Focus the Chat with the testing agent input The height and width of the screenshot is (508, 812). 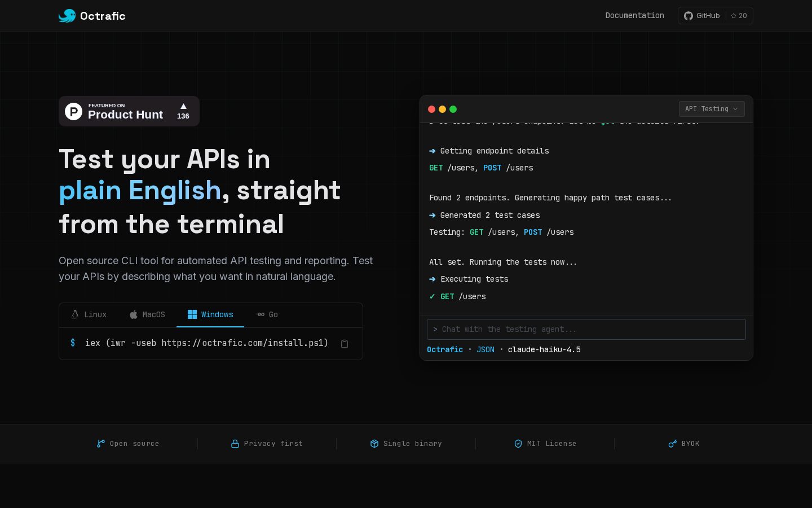(586, 330)
